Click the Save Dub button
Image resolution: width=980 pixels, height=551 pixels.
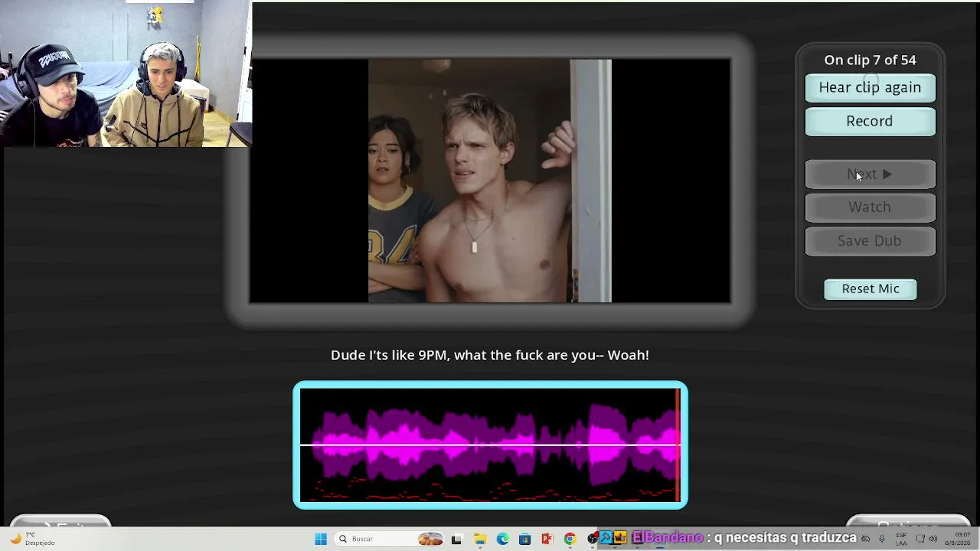(870, 241)
